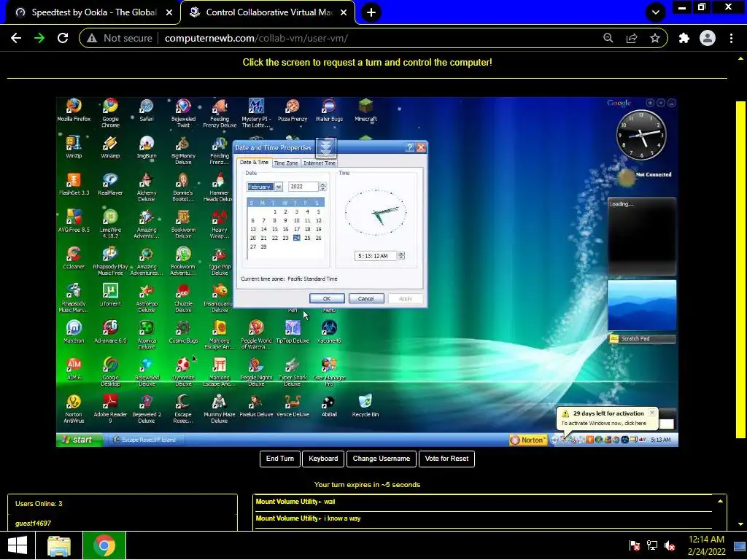
Task: Click Cancel in Date and Time Properties
Action: [x=366, y=298]
